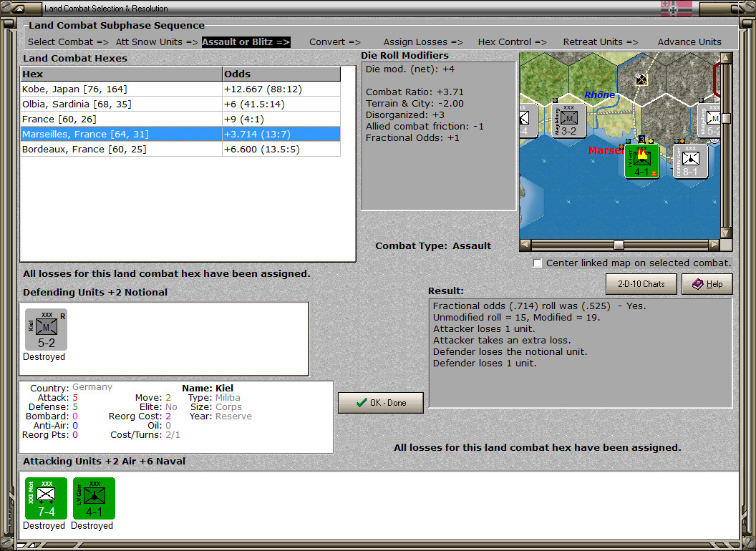Click the Combat Ratio: +3.71 line

coord(415,92)
